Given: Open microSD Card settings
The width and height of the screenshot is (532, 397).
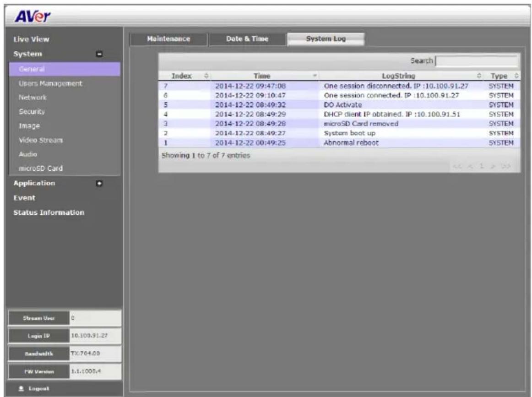Looking at the screenshot, I should (40, 169).
